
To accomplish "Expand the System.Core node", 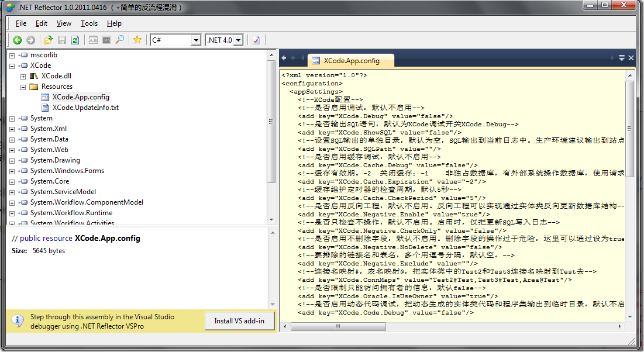I will pos(12,181).
